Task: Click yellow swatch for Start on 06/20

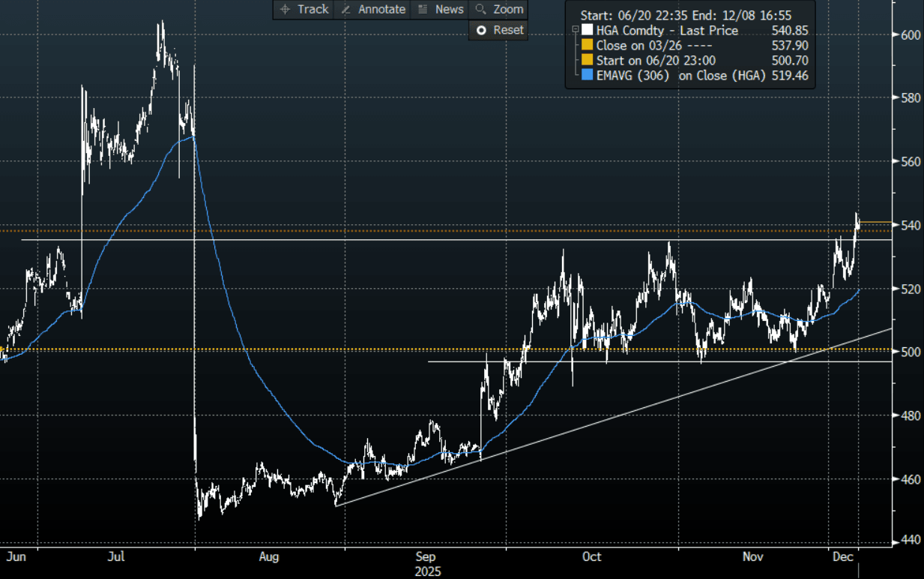Action: [588, 61]
